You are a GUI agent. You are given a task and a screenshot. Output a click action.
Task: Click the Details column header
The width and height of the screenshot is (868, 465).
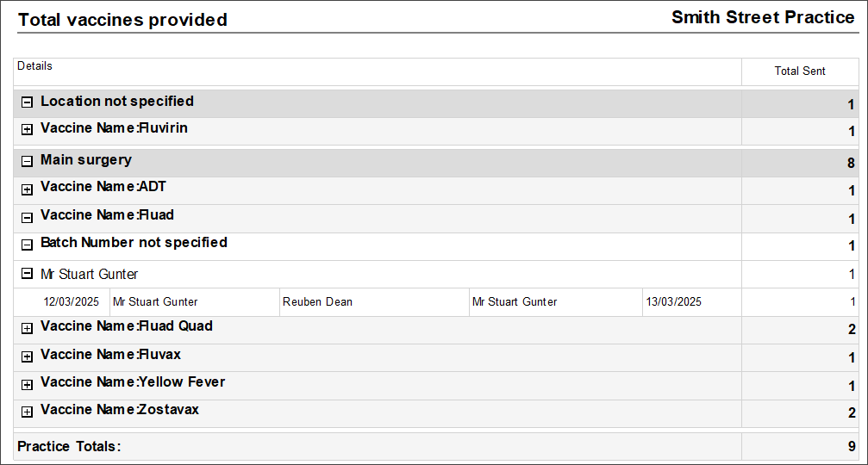click(x=35, y=66)
